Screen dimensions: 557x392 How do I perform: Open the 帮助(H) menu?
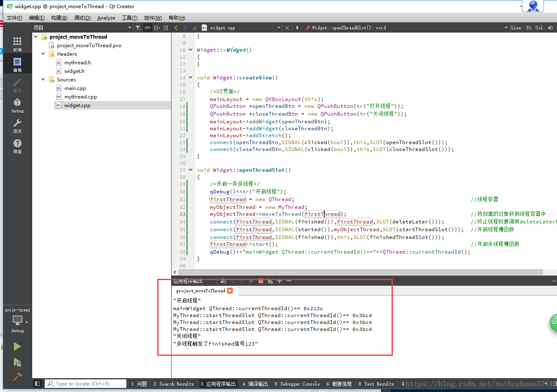coord(177,18)
